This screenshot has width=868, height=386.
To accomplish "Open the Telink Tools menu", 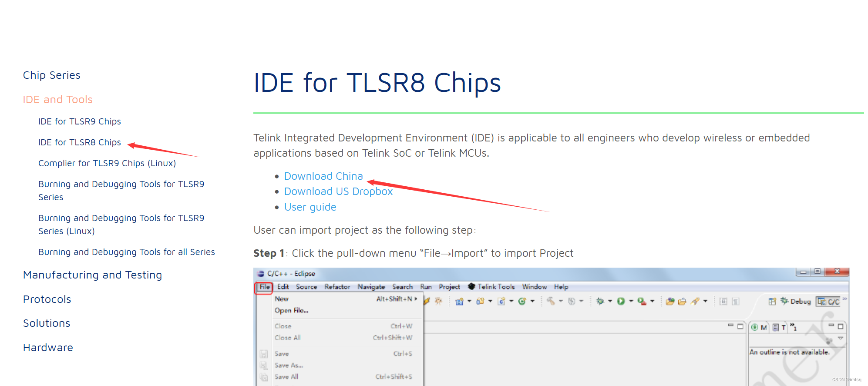I will coord(491,287).
